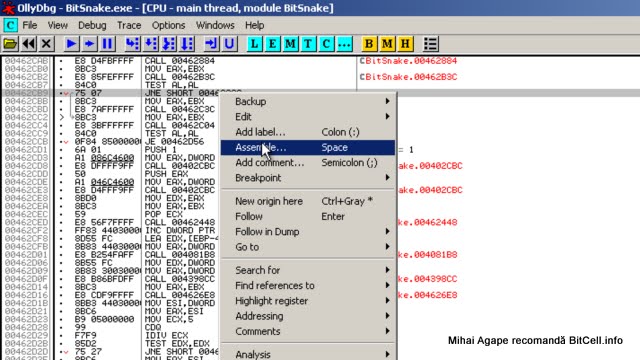Open the Debug menu

tap(92, 25)
